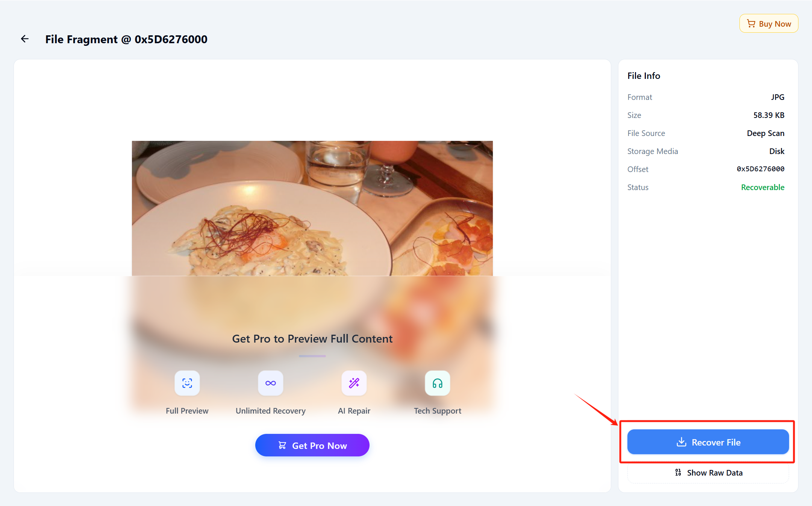Click the AI Repair magic wand icon

pyautogui.click(x=354, y=383)
